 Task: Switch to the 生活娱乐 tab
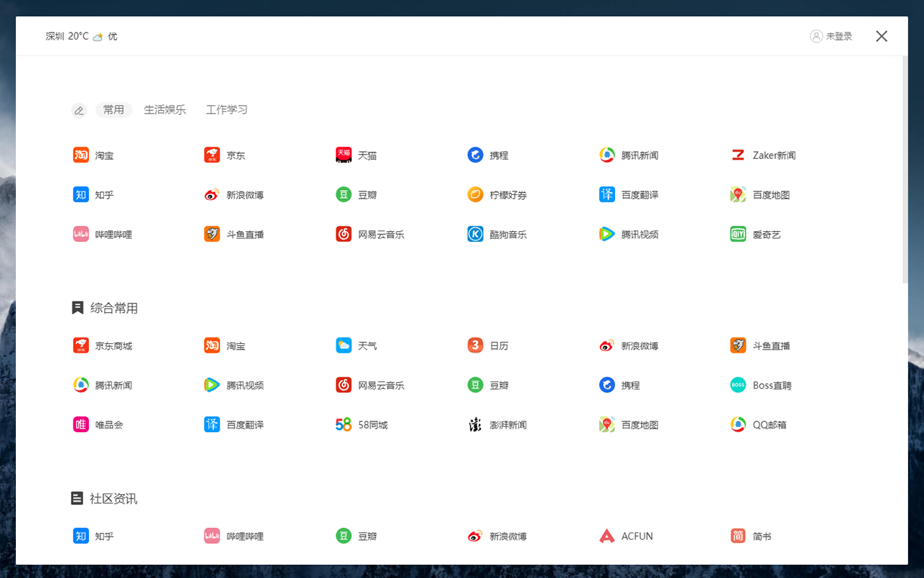click(x=165, y=110)
